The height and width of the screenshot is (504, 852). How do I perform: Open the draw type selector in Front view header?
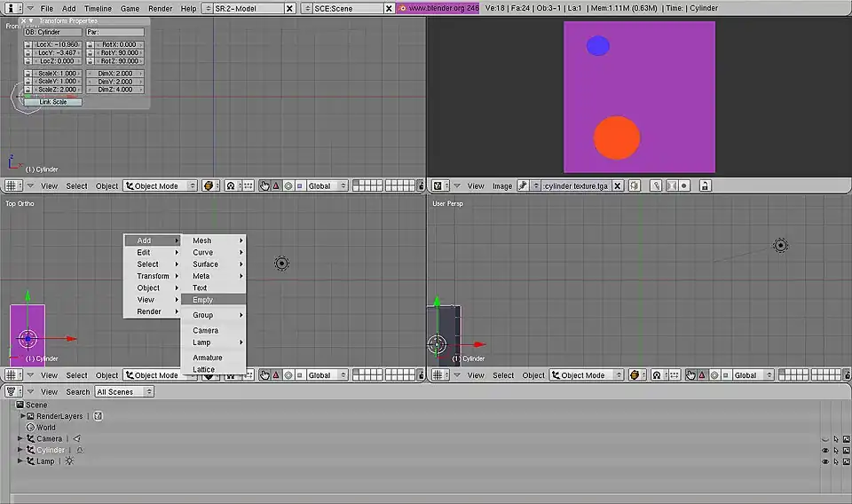pos(210,186)
